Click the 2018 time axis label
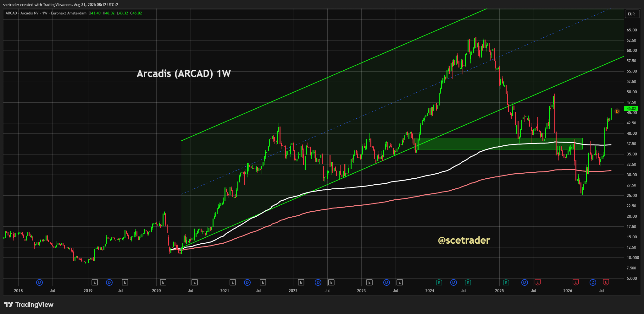This screenshot has height=314, width=644. click(x=19, y=291)
